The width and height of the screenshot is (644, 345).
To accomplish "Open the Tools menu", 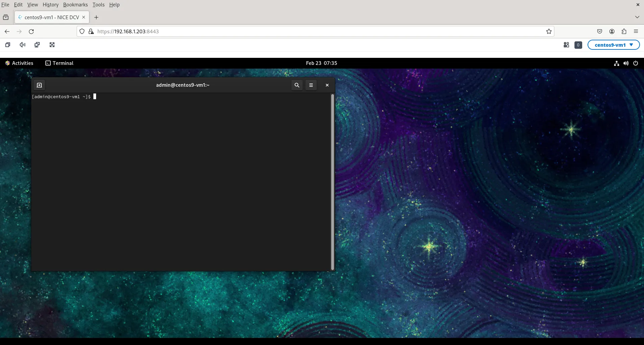I will [x=98, y=5].
